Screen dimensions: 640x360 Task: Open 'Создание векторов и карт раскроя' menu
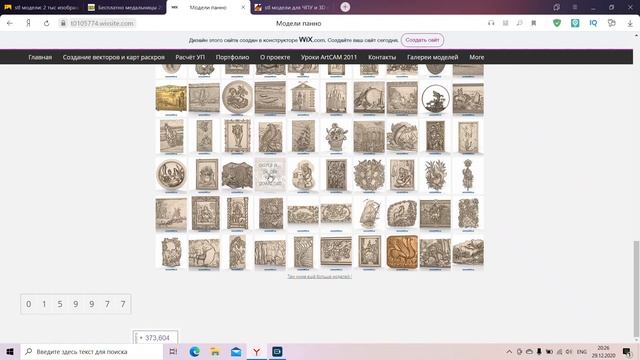114,57
